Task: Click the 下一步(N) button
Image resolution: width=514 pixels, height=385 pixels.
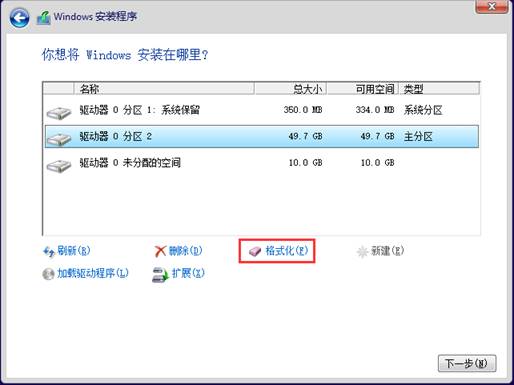Action: coord(467,363)
